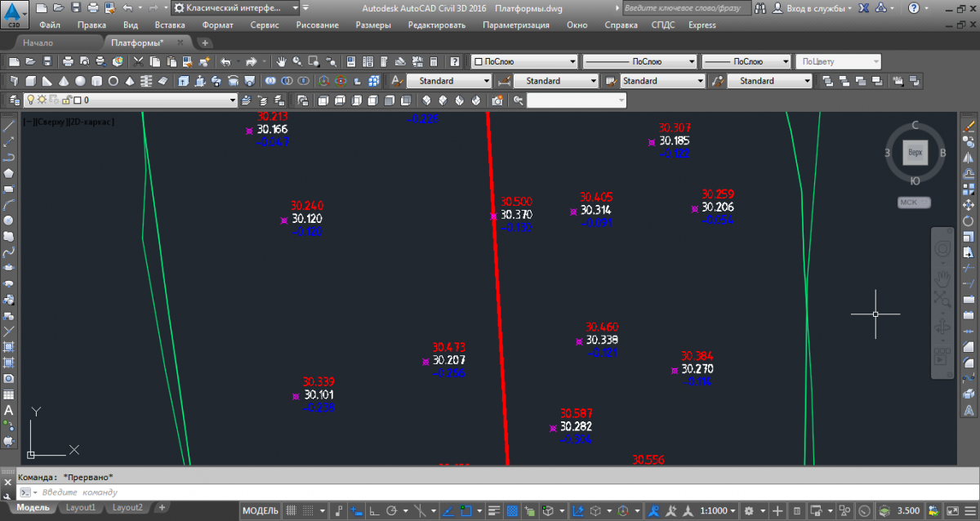Click the Save icon in the quick access bar

pyautogui.click(x=74, y=8)
